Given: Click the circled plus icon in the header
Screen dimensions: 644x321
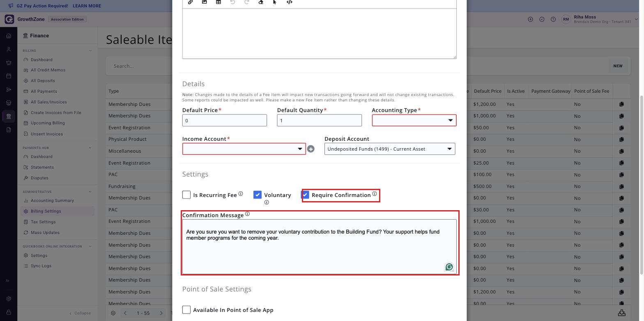Looking at the screenshot, I should (x=530, y=19).
